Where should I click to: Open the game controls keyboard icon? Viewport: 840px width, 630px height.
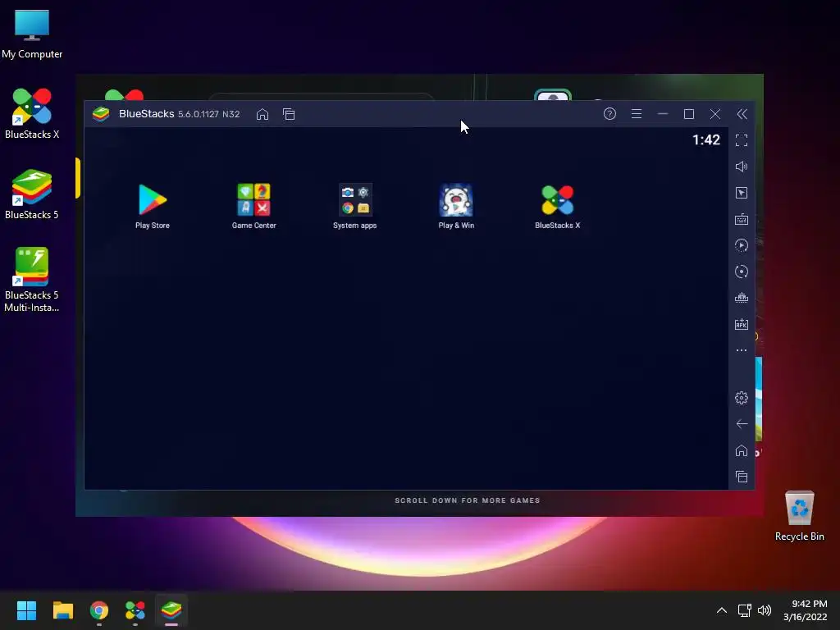click(742, 219)
